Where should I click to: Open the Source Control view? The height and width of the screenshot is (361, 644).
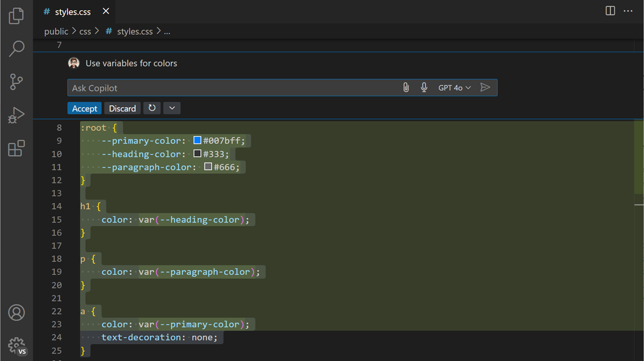point(16,82)
